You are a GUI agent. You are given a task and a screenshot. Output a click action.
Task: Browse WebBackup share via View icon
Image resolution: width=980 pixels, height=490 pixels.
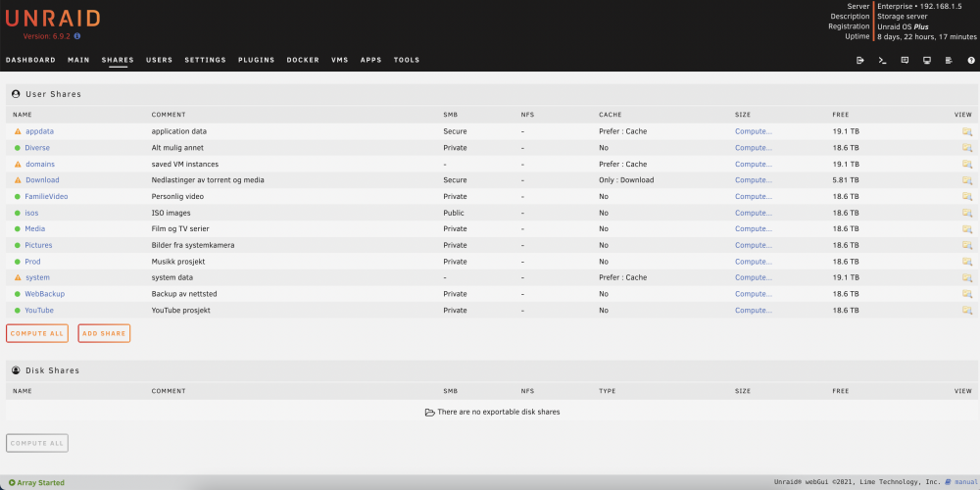click(967, 294)
